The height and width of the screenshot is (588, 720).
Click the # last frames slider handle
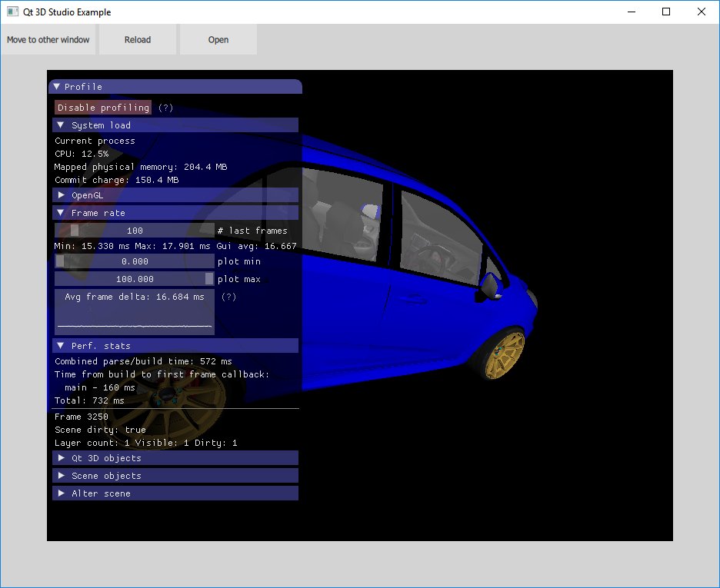click(75, 230)
